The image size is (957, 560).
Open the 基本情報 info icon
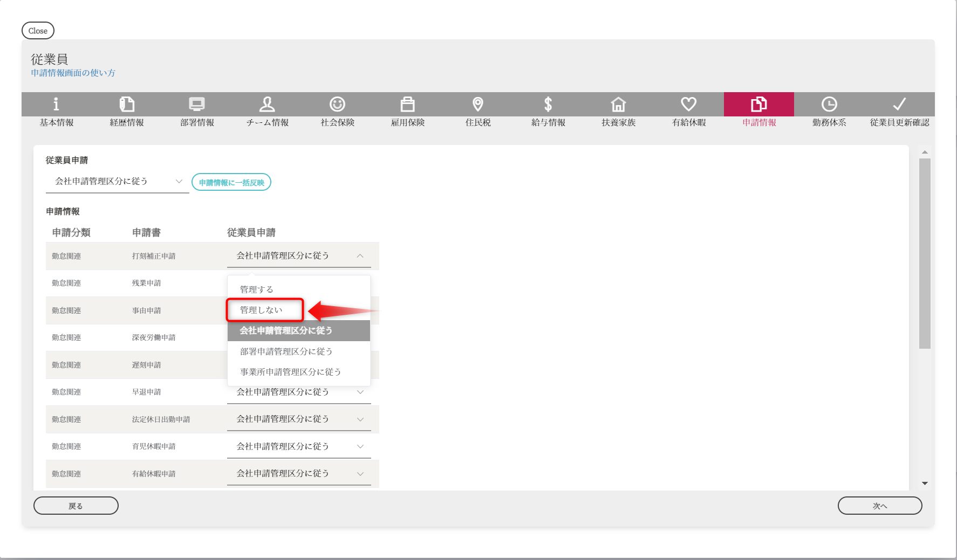56,104
